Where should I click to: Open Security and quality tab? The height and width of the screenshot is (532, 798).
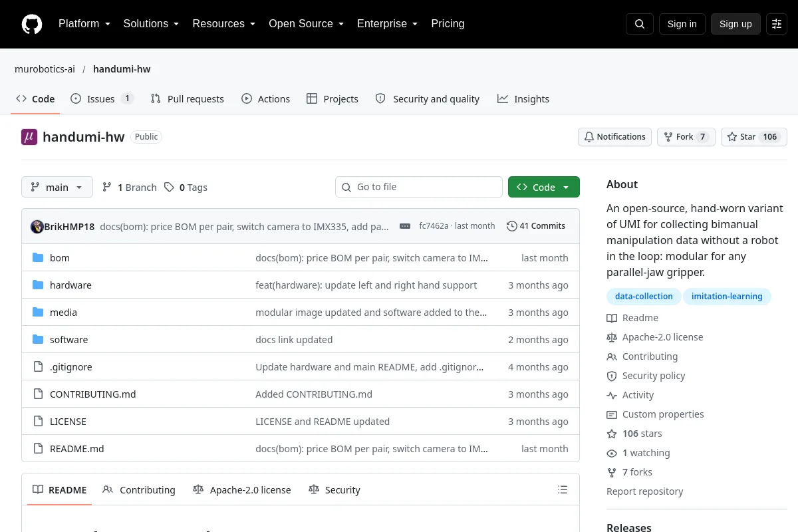[428, 99]
